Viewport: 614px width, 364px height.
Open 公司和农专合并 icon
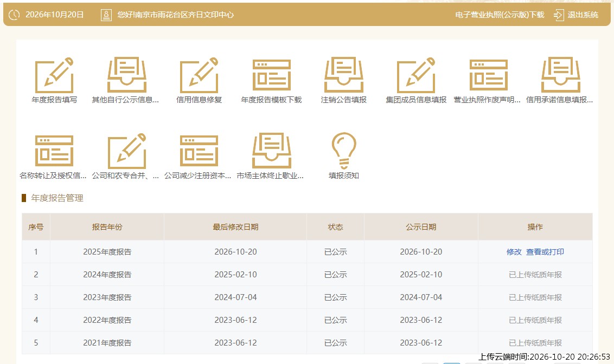pyautogui.click(x=126, y=151)
